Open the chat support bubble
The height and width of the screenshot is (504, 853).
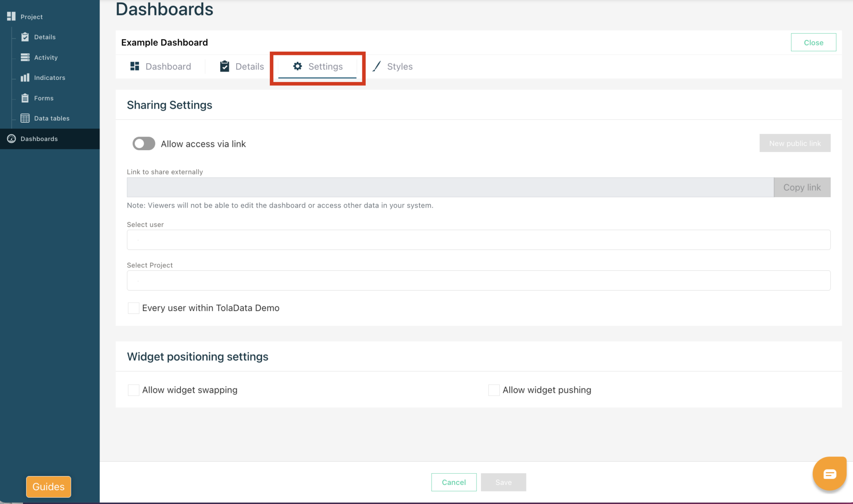[829, 473]
